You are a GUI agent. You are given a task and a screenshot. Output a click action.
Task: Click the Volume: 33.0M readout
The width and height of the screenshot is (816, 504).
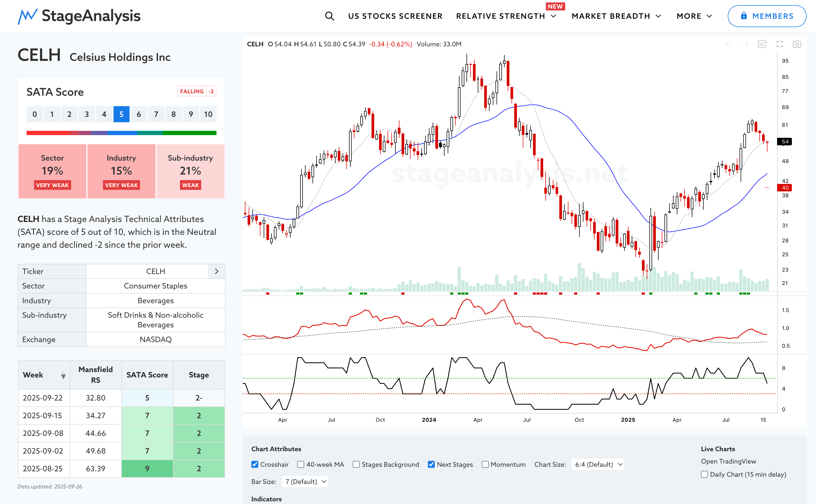[x=439, y=44]
